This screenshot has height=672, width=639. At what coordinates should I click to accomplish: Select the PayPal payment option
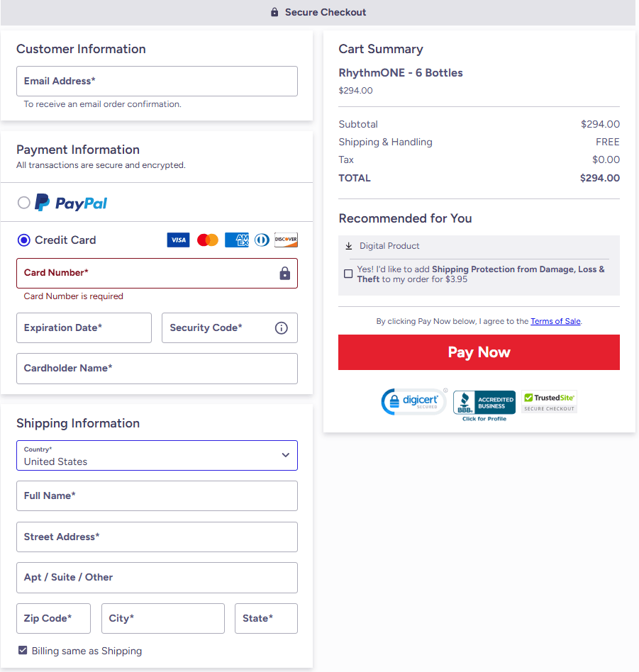coord(22,203)
